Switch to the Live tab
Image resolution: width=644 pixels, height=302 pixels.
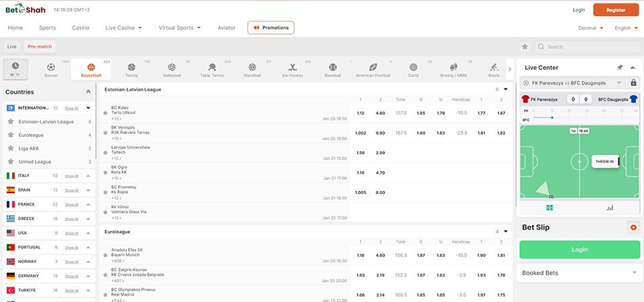pos(12,47)
